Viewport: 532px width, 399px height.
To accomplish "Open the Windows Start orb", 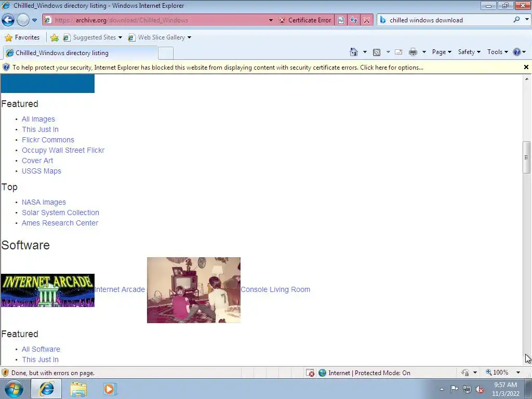I will click(14, 389).
